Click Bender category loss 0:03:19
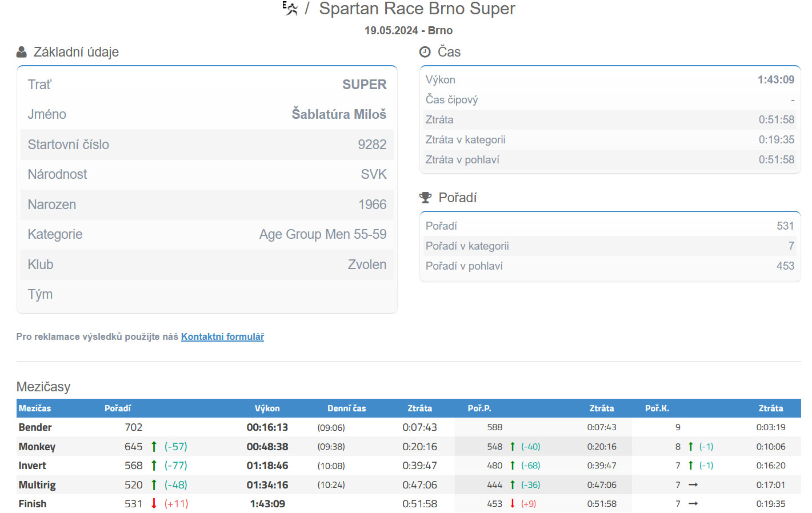 771,427
